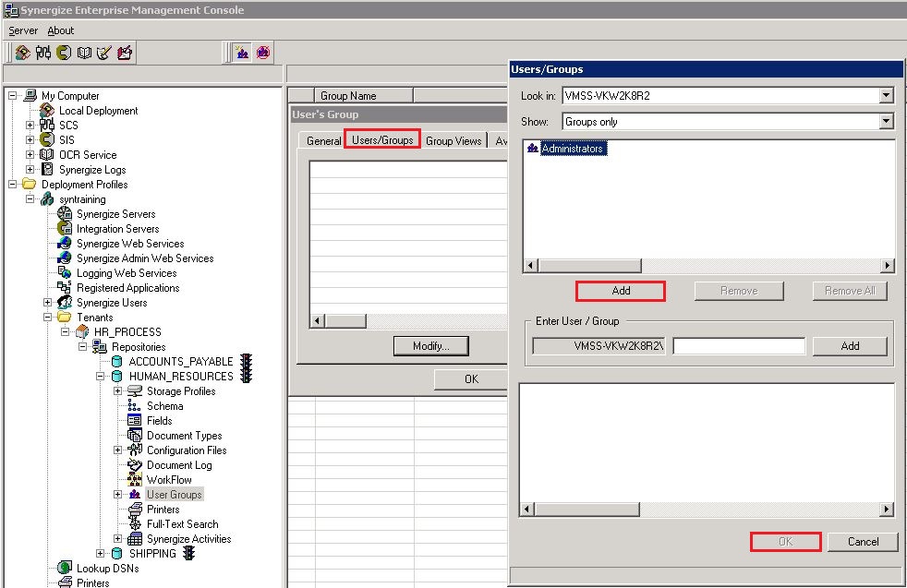Click OK in the User's Group dialog
Screen dimensions: 907x588
(471, 379)
